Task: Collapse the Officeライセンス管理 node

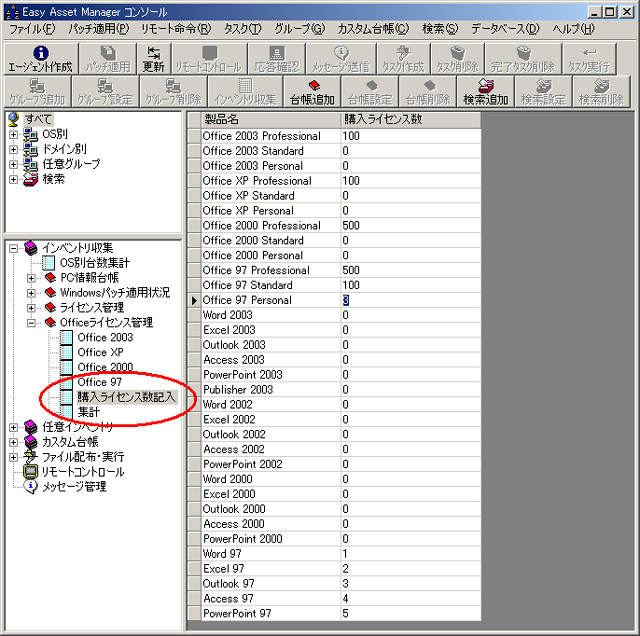Action: click(x=32, y=322)
